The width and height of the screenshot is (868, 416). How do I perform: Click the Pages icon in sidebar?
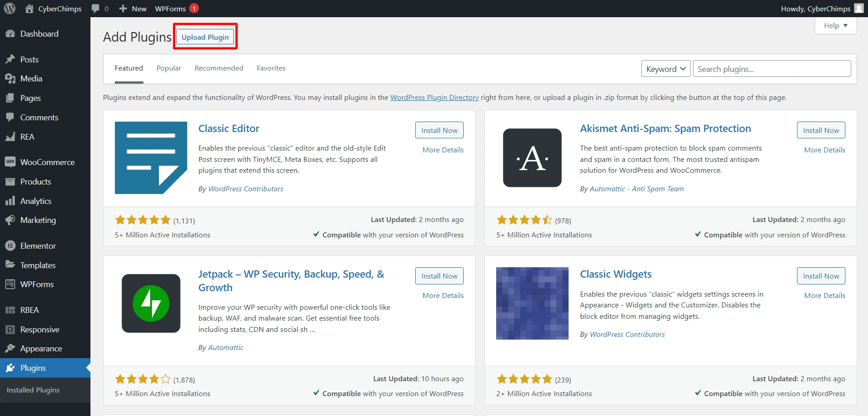click(x=10, y=98)
